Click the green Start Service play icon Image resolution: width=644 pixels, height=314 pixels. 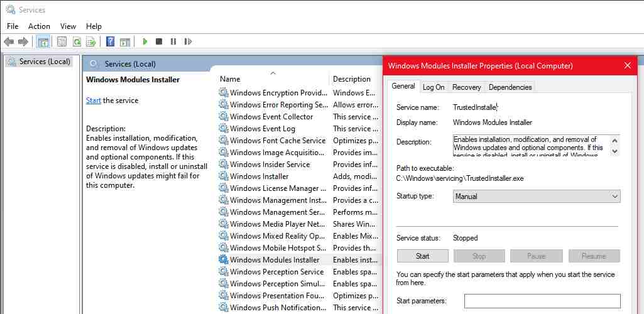[x=145, y=41]
